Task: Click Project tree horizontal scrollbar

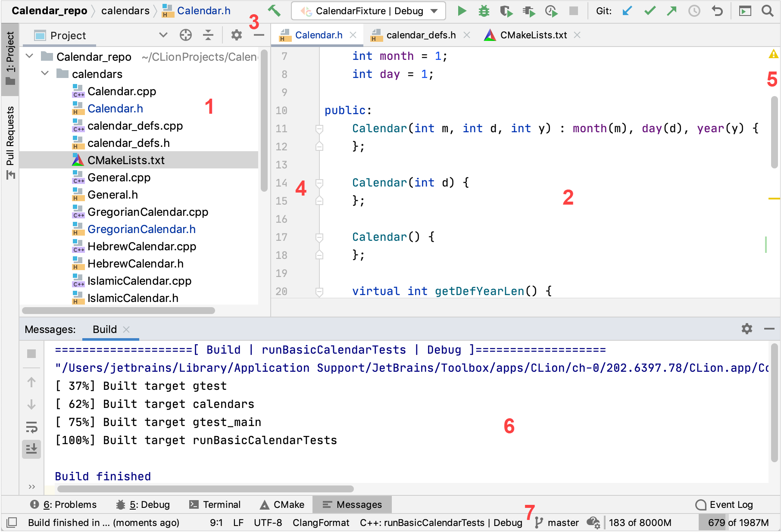Action: coord(119,311)
